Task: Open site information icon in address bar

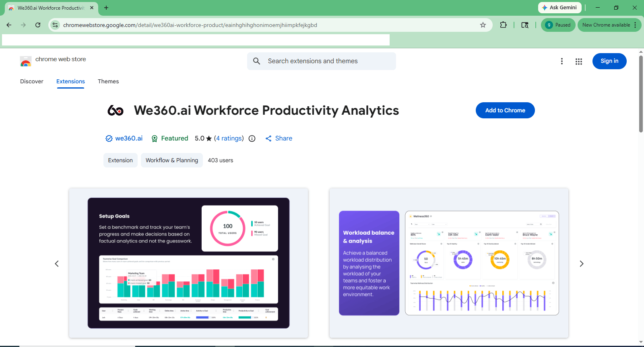Action: tap(55, 25)
